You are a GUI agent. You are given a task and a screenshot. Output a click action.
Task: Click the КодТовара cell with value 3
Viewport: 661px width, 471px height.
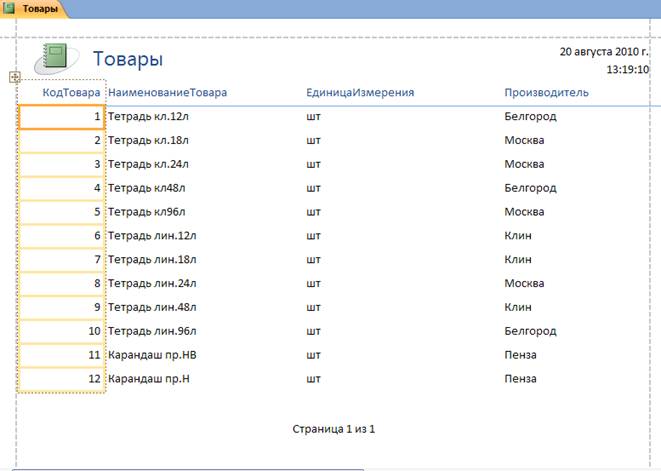(x=62, y=164)
